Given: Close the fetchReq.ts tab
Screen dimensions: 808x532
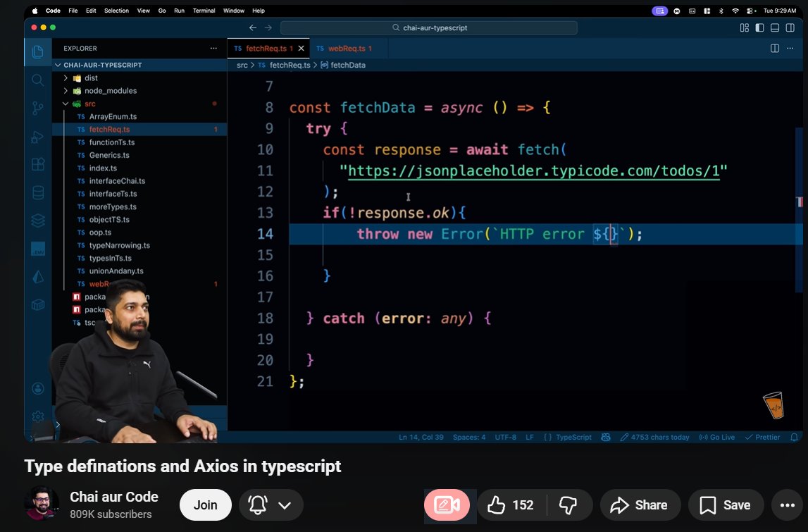Looking at the screenshot, I should (302, 48).
